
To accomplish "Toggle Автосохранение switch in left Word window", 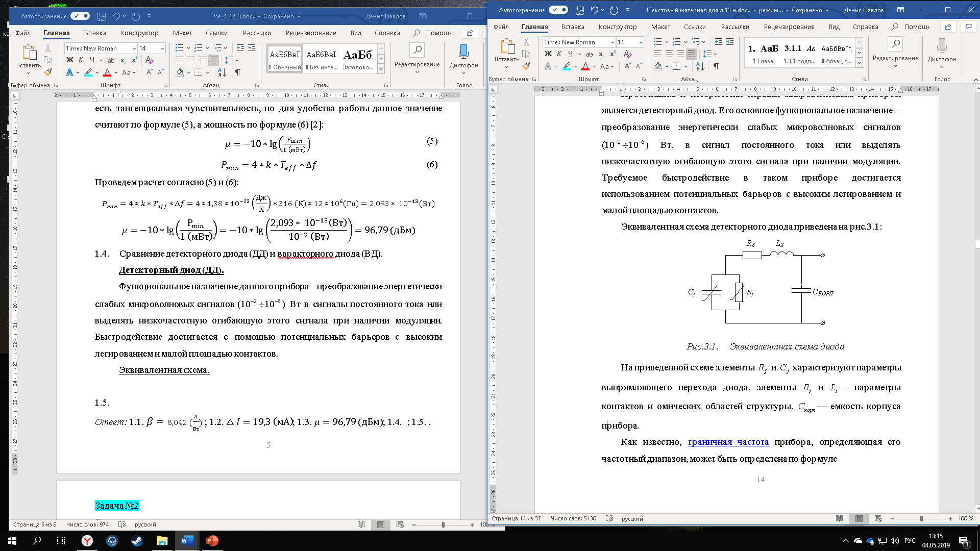I will pos(80,16).
